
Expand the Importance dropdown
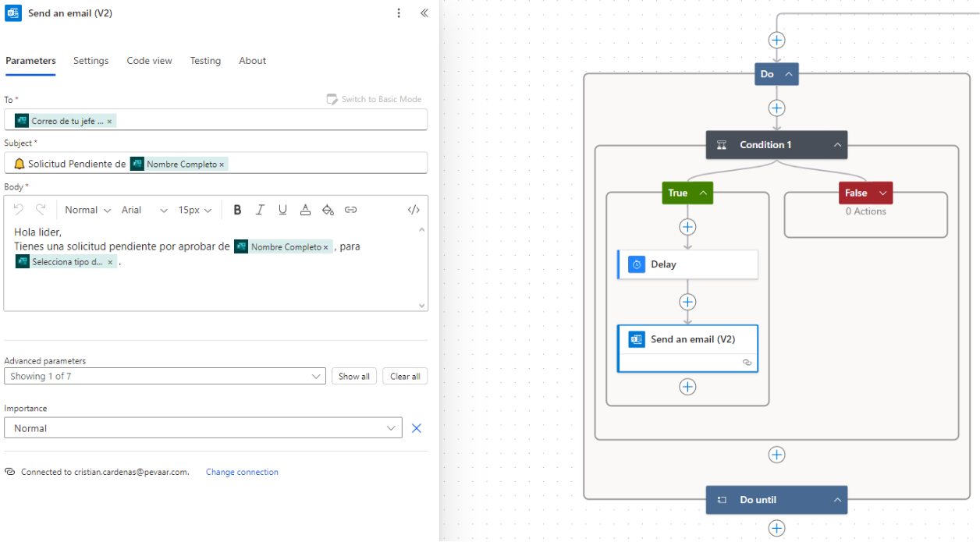click(x=391, y=428)
